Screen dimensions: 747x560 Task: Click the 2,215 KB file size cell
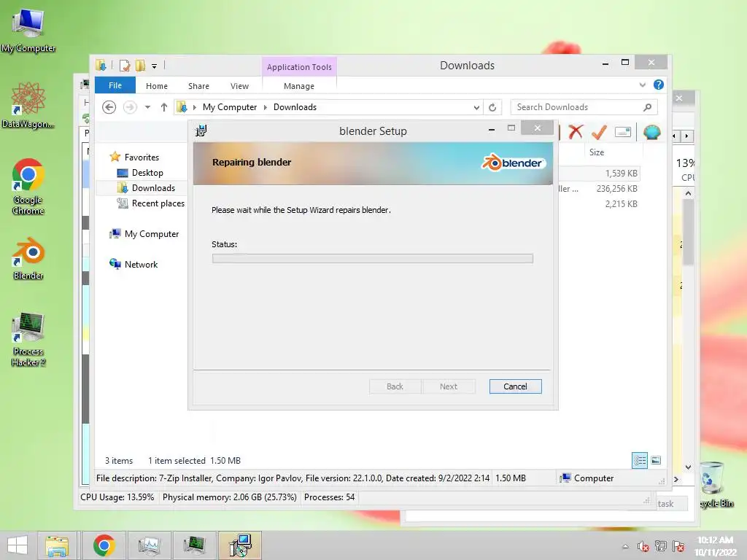click(622, 204)
